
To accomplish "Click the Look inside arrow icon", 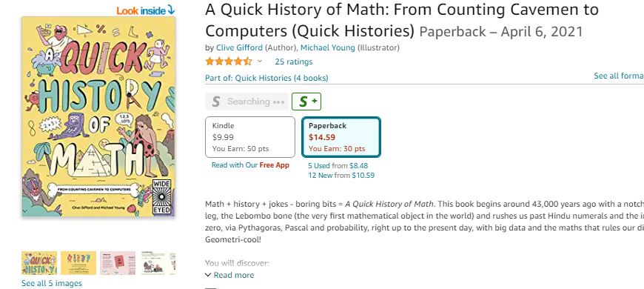I will (x=171, y=10).
